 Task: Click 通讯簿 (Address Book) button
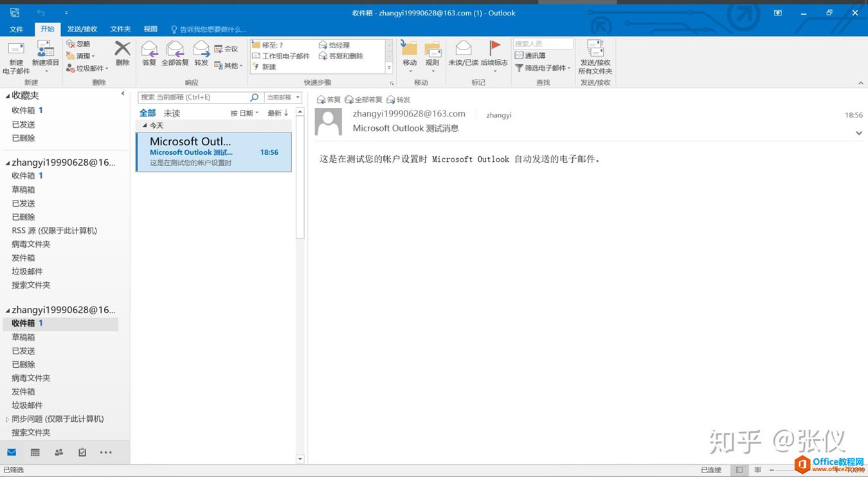click(530, 56)
